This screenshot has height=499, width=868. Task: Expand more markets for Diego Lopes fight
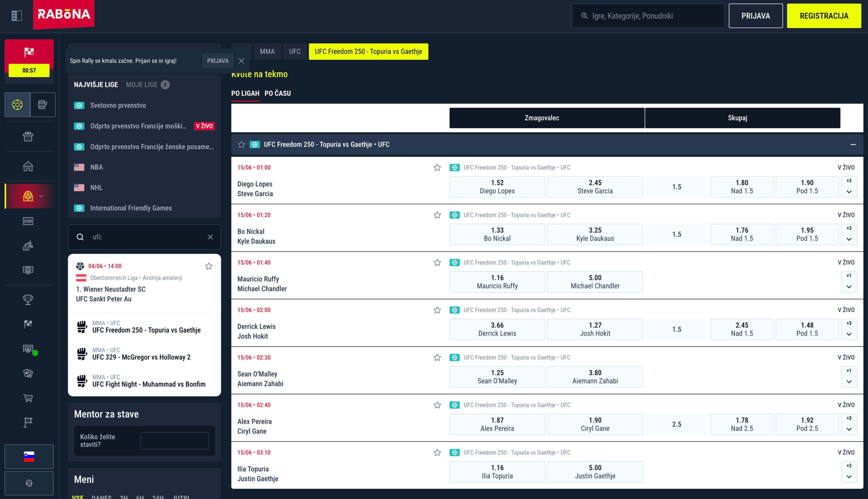click(x=849, y=187)
